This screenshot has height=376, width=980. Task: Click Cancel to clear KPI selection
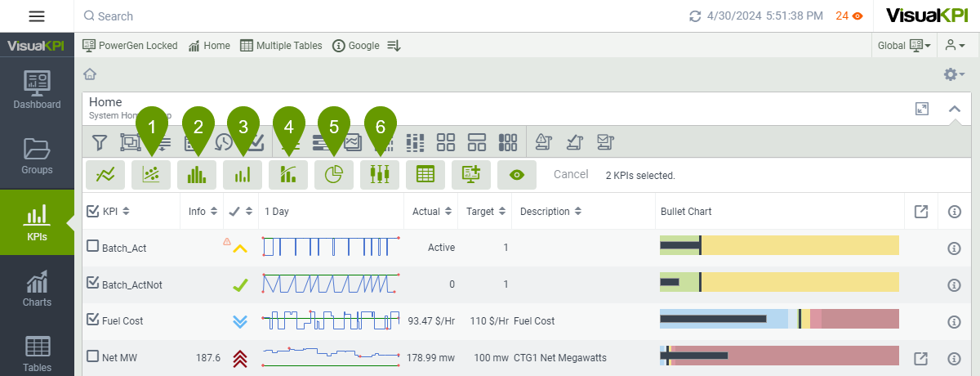[571, 174]
